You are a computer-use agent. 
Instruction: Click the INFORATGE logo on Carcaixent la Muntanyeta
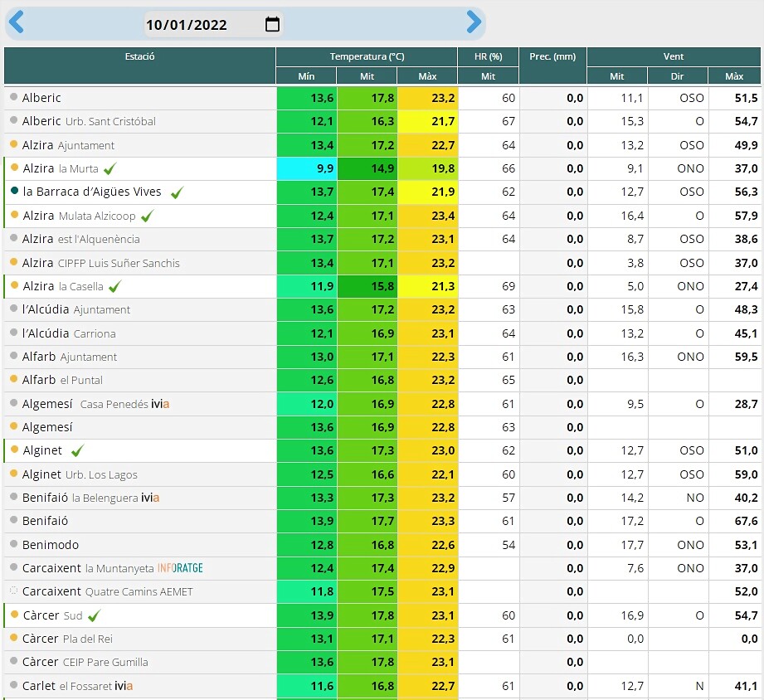180,568
